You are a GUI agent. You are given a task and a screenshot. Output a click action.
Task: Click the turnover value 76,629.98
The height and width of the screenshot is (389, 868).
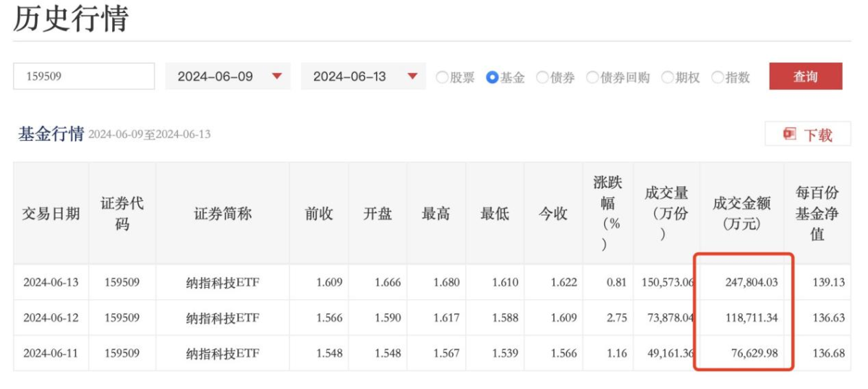tap(756, 354)
